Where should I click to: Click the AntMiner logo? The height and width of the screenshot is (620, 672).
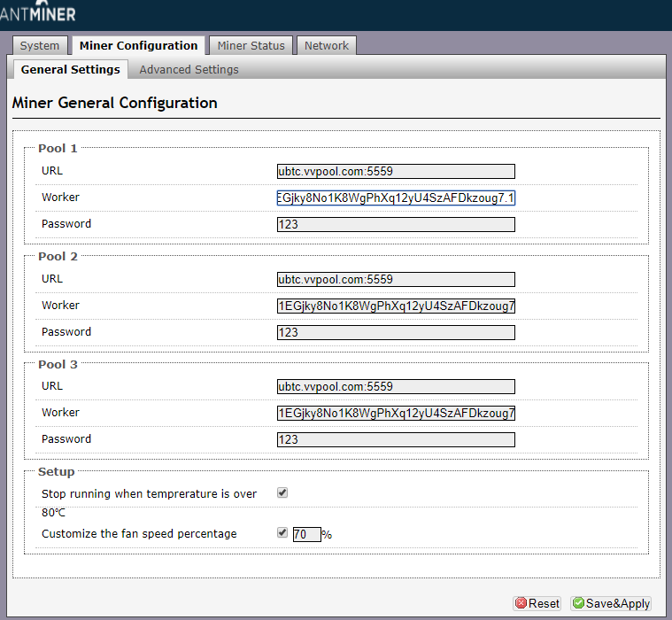tap(38, 12)
